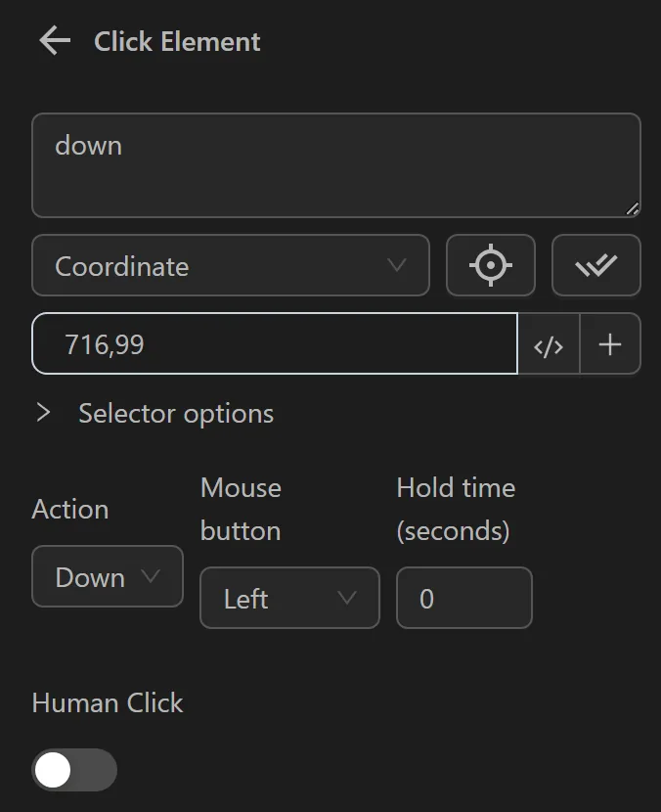Open the Action dropdown showing Down
This screenshot has height=812, width=661.
(107, 576)
